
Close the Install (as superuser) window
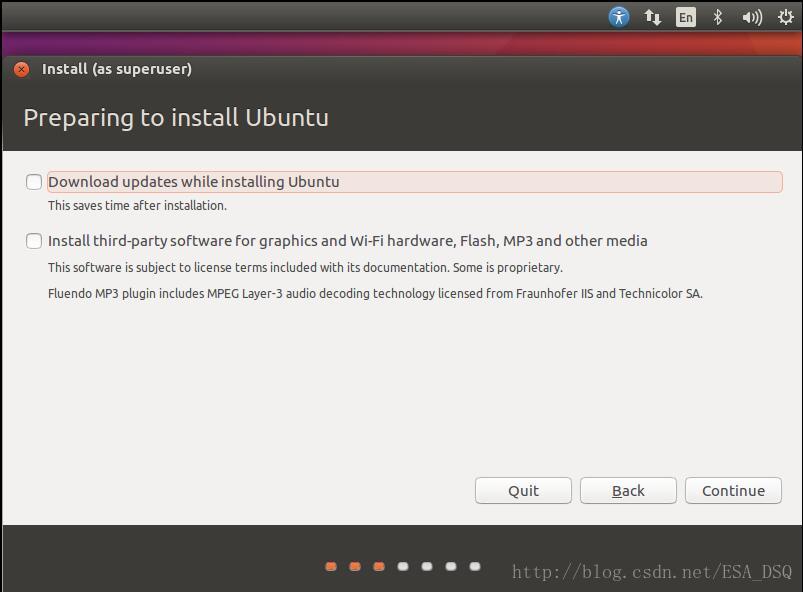(x=22, y=69)
